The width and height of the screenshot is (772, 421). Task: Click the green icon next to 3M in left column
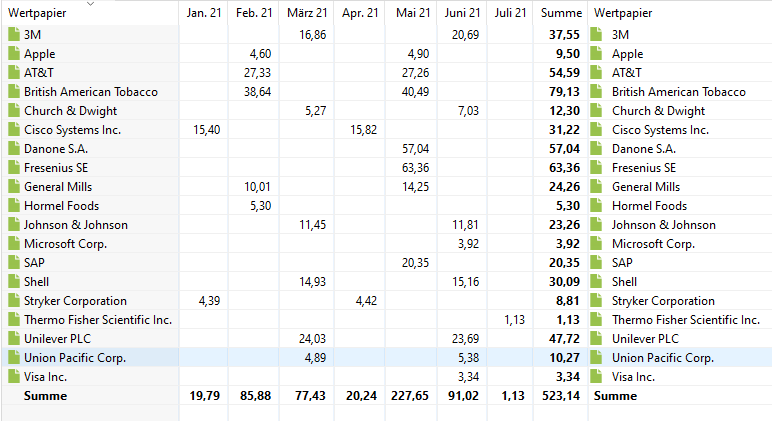[x=14, y=34]
